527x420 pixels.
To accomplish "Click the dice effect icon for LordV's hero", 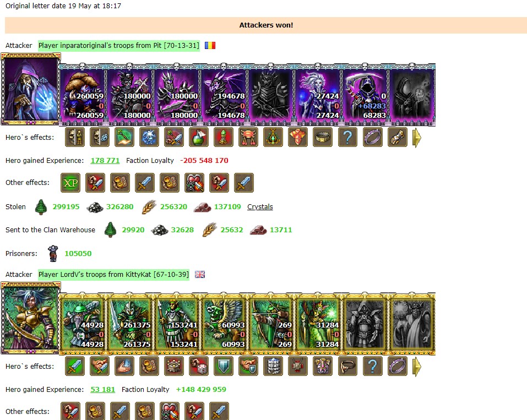I will 199,366.
